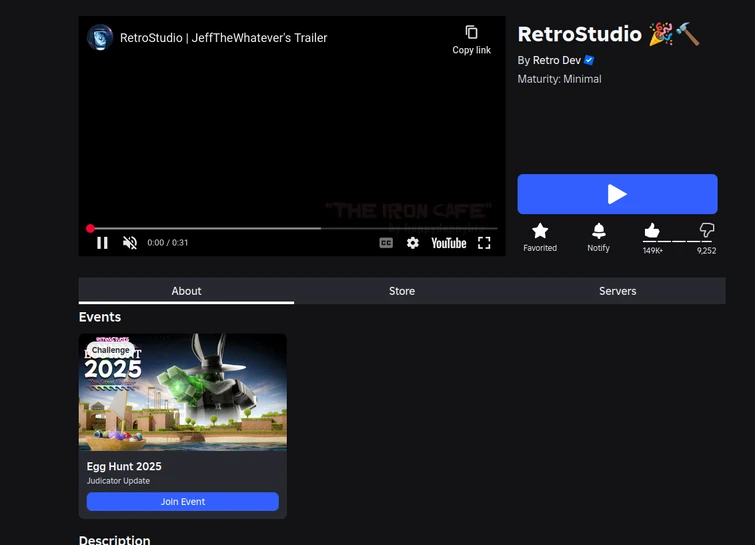
Task: Click the Maturity: Minimal label
Action: coord(560,79)
